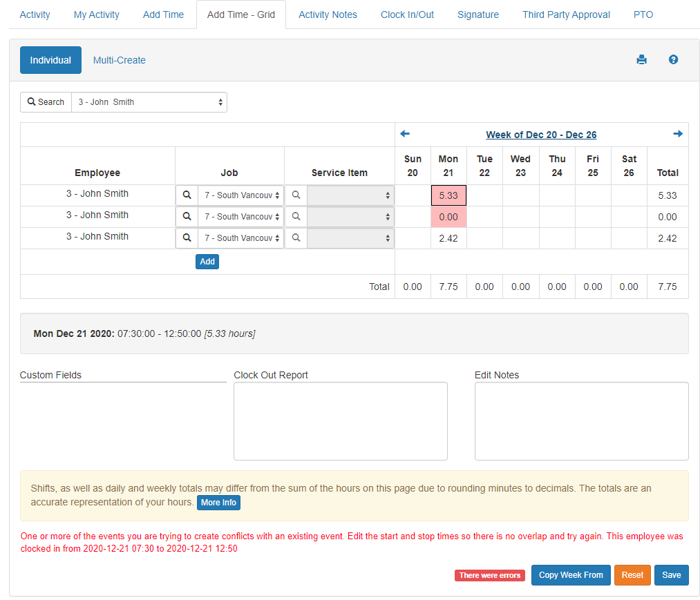Open the Job dropdown on the first row
700x600 pixels.
pyautogui.click(x=240, y=195)
